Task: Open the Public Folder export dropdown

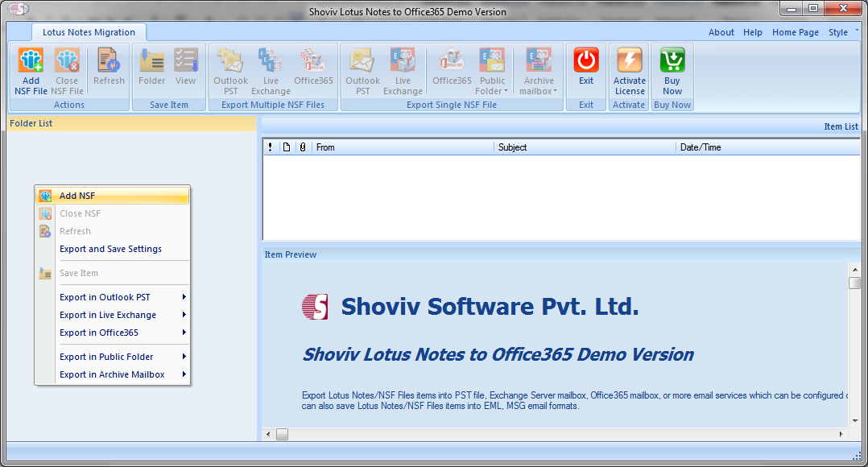Action: click(492, 71)
